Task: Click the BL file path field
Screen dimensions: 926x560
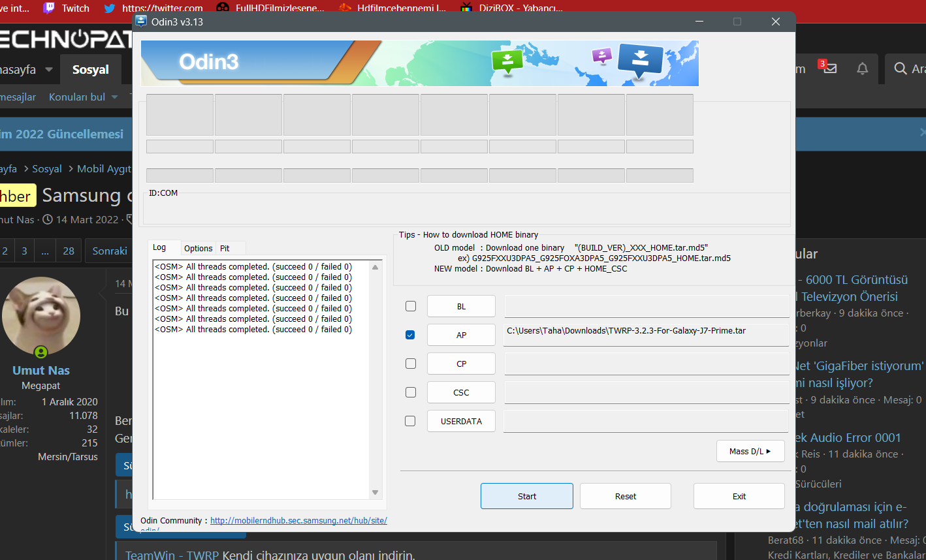Action: [x=647, y=306]
